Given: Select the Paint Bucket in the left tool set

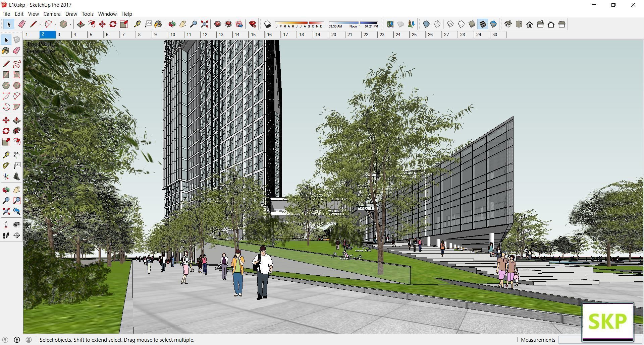Looking at the screenshot, I should coord(6,51).
